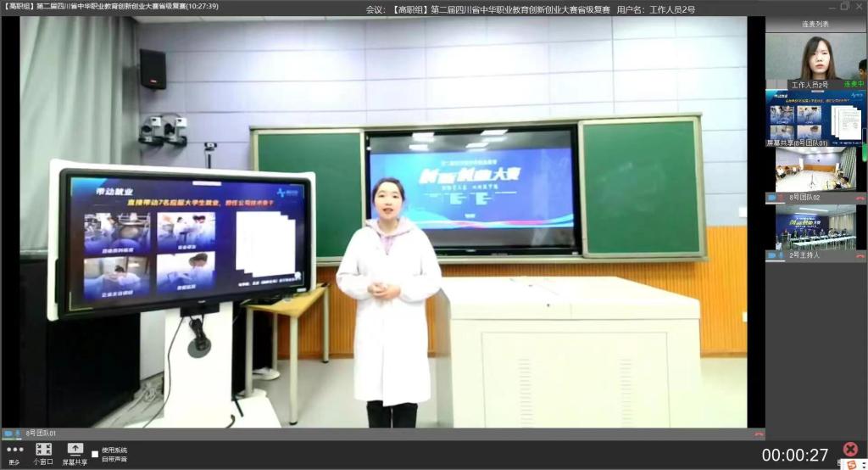Click the Sogou input method tray icon
The image size is (868, 470).
click(850, 464)
